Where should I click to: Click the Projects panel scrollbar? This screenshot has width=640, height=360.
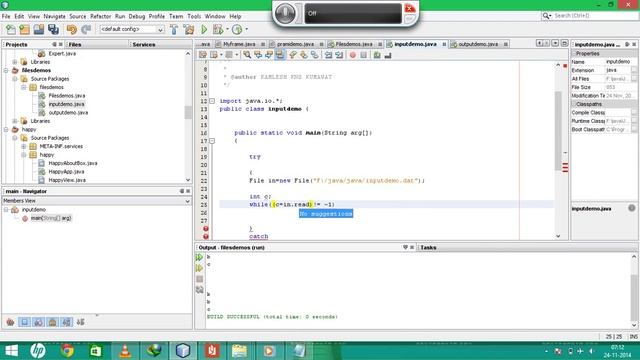[188, 112]
